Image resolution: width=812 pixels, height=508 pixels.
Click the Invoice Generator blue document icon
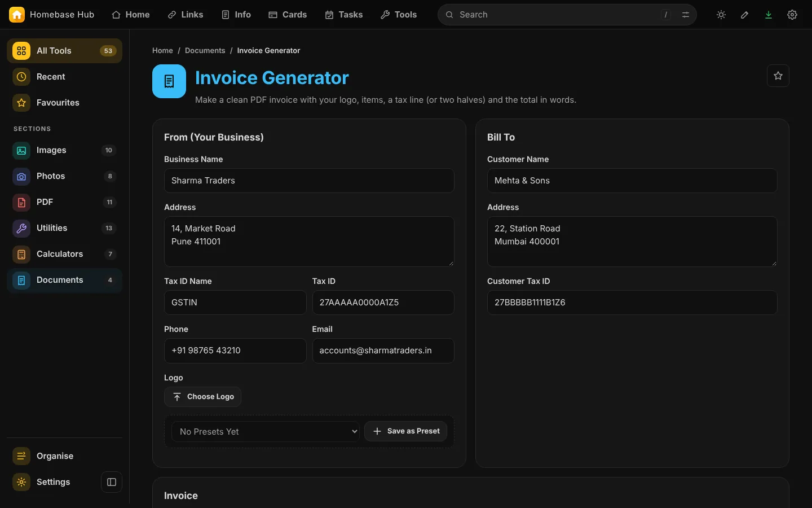pos(169,81)
